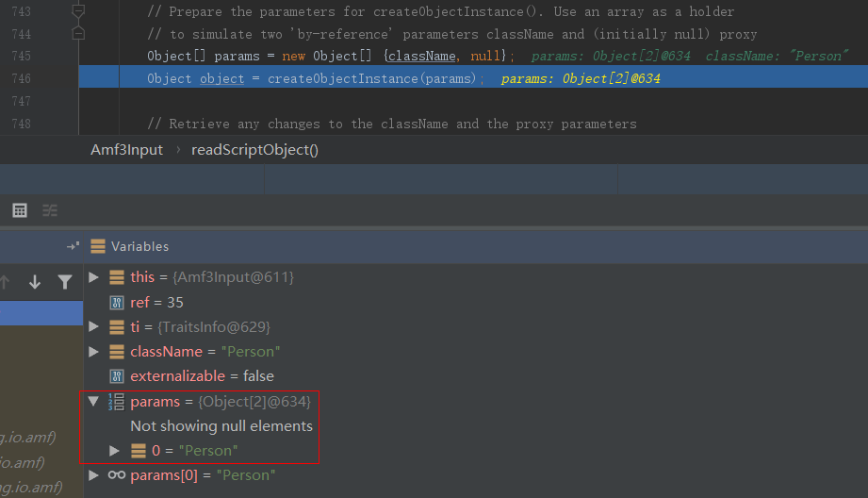Click the glasses watch icon for params[0]
The width and height of the screenshot is (868, 498).
pos(117,475)
